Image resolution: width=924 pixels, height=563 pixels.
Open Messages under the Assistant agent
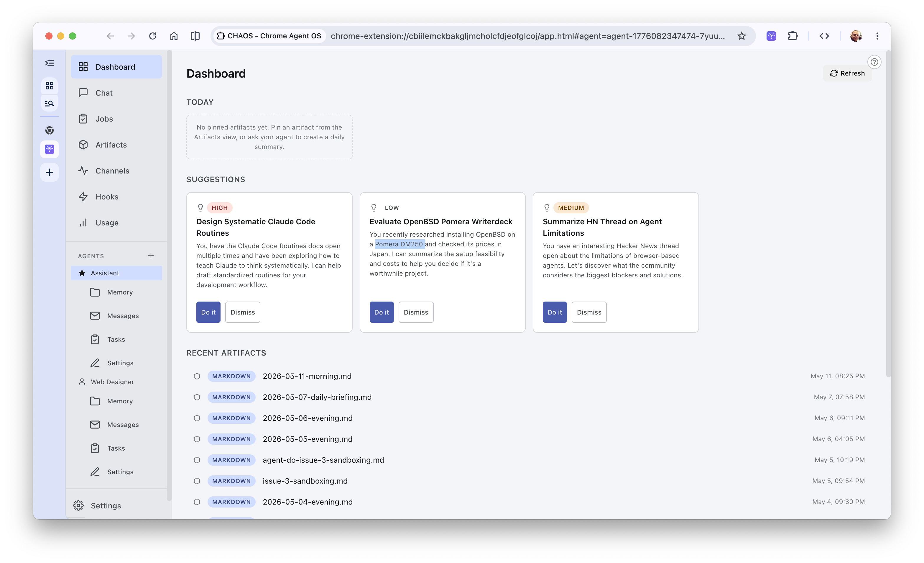point(120,316)
